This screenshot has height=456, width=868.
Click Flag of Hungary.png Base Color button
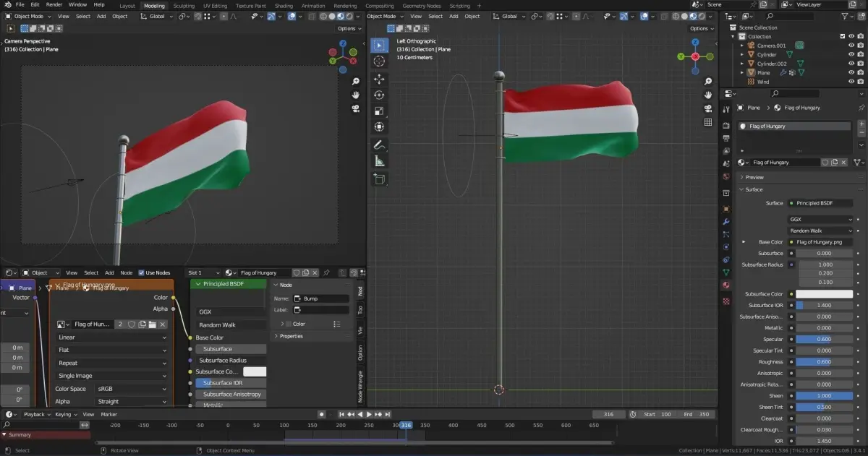(821, 242)
